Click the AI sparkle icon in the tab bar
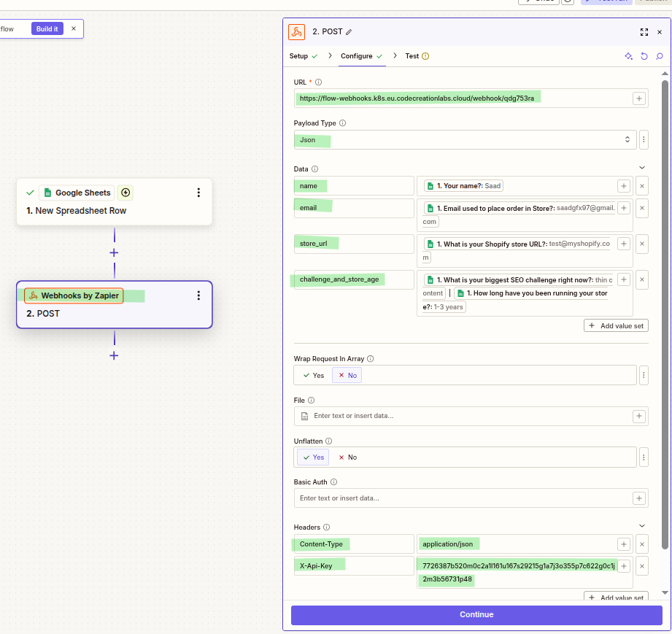Image resolution: width=672 pixels, height=634 pixels. pyautogui.click(x=628, y=56)
